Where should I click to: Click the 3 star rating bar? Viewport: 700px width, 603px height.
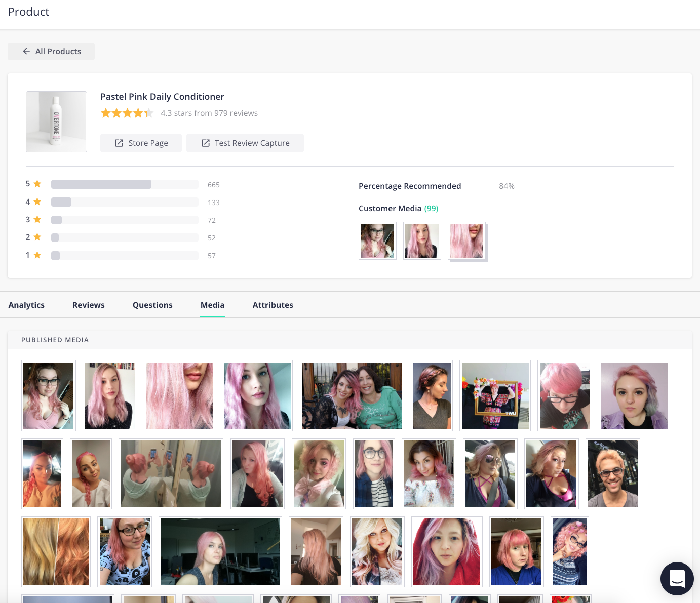(125, 220)
